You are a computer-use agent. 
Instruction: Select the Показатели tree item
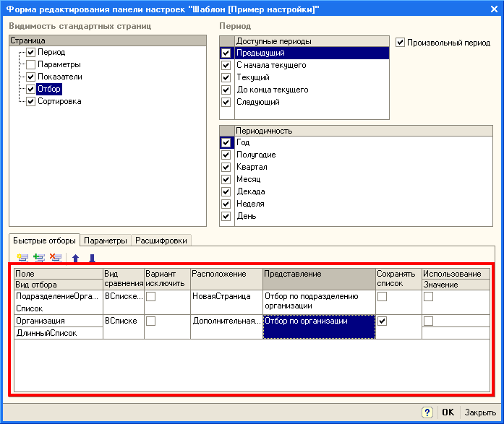click(60, 77)
